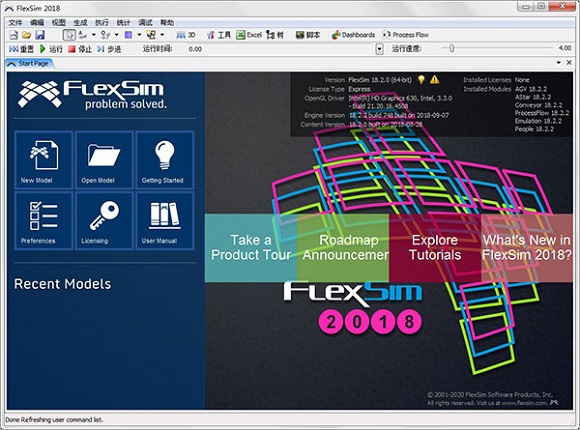The width and height of the screenshot is (580, 430).
Task: Expand the dropdown arrow beside the blue square tool
Action: (139, 35)
